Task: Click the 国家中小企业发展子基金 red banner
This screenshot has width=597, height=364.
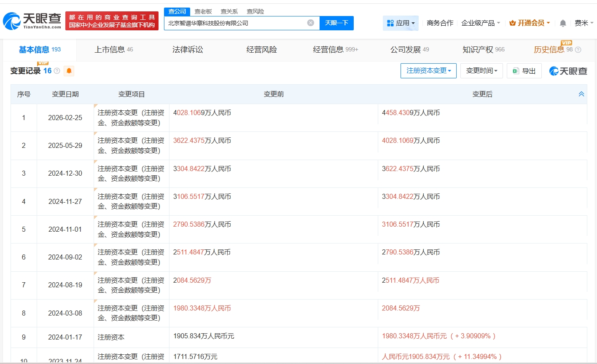Action: click(x=112, y=21)
